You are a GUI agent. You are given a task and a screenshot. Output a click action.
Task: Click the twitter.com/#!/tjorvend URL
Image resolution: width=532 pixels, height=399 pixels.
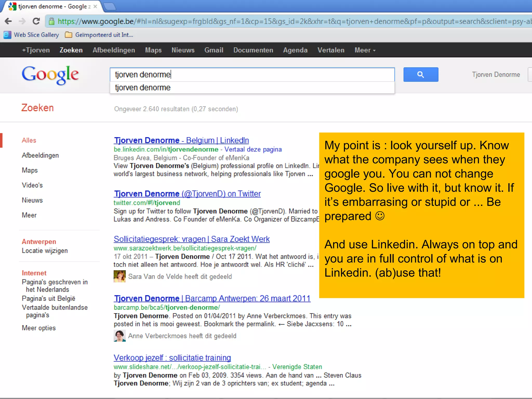(x=147, y=203)
